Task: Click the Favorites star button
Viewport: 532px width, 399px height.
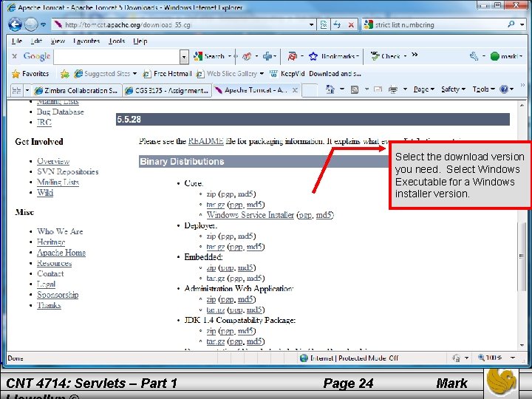Action: coord(30,74)
